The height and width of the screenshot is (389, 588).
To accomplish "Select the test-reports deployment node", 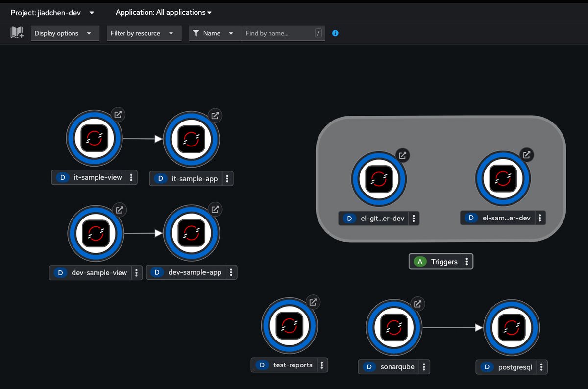I will (x=289, y=325).
